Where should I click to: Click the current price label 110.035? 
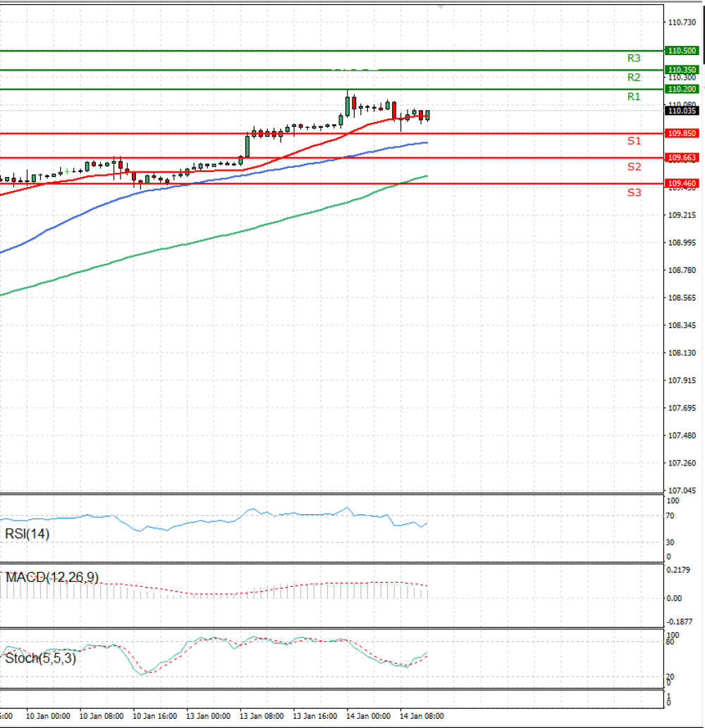click(681, 111)
